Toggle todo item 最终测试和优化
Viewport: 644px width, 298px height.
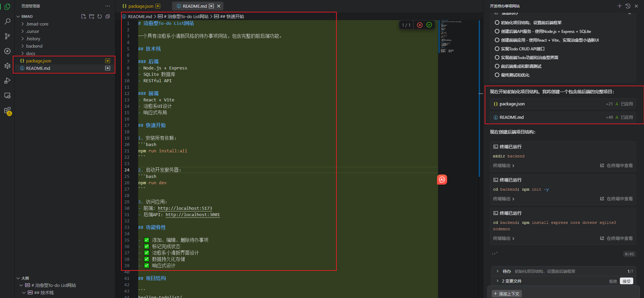(497, 75)
